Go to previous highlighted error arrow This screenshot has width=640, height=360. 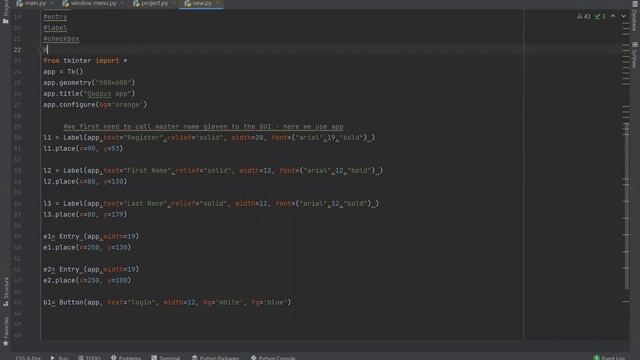pyautogui.click(x=613, y=16)
